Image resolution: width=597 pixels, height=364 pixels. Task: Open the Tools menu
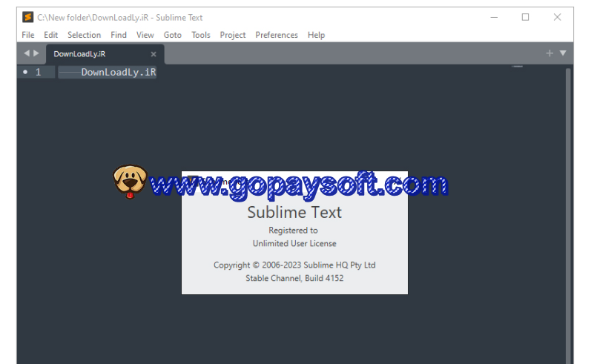201,35
